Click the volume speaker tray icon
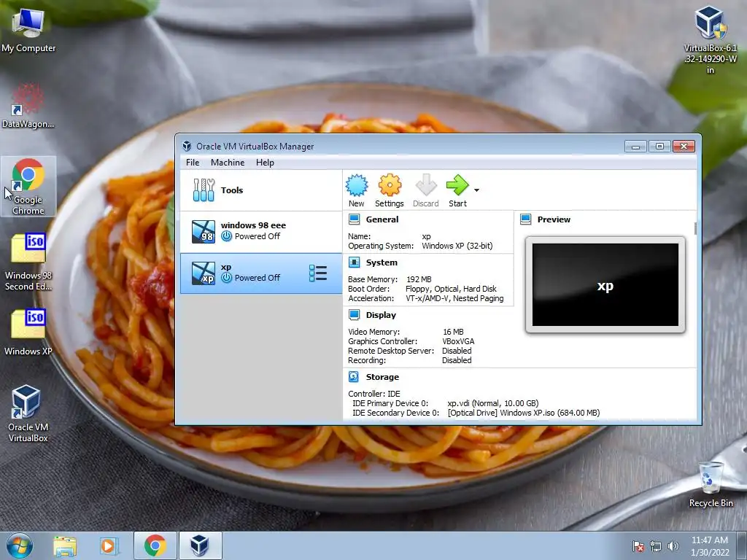This screenshot has height=560, width=747. (673, 546)
